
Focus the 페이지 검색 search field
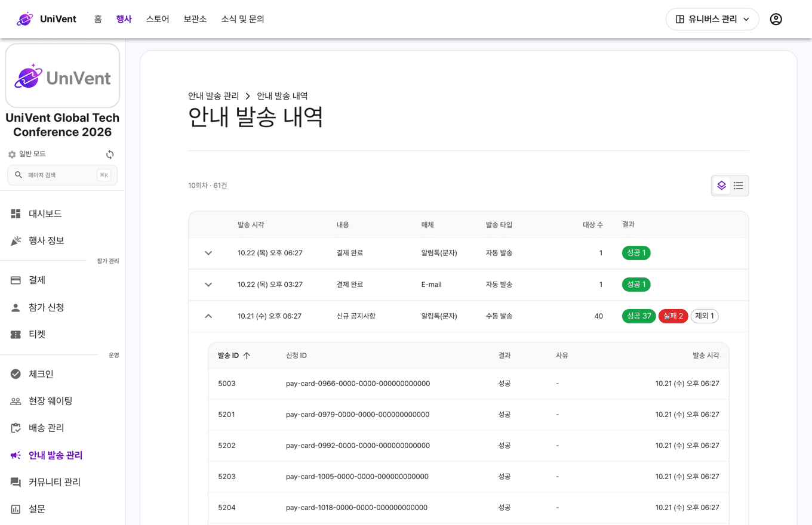tap(63, 175)
